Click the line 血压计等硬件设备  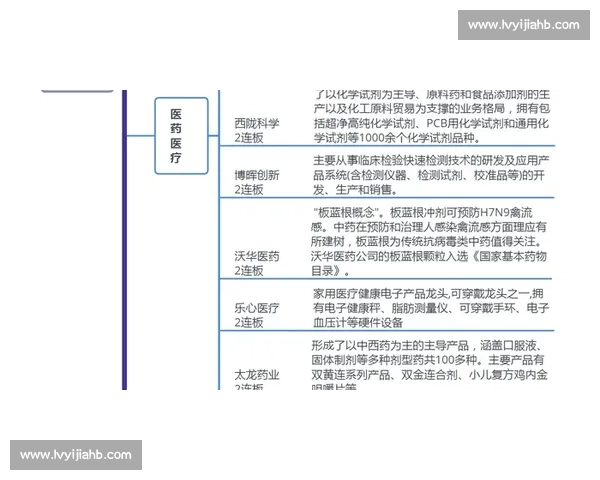point(358,322)
